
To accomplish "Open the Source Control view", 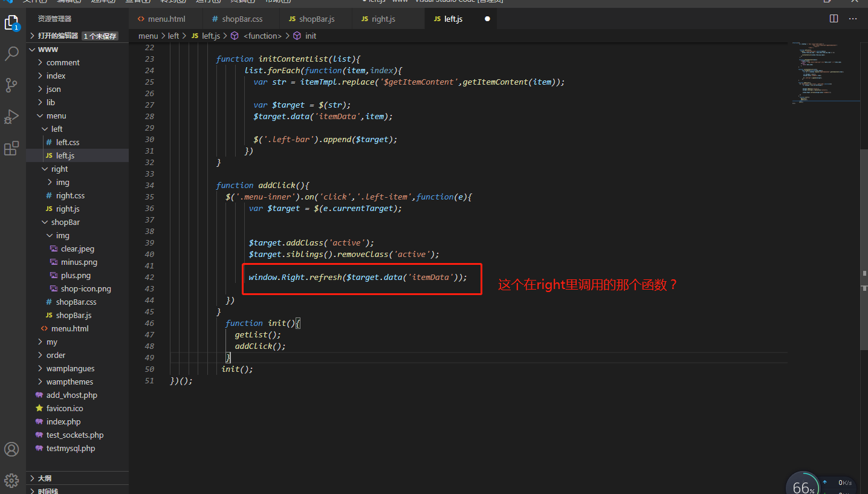I will pyautogui.click(x=11, y=85).
